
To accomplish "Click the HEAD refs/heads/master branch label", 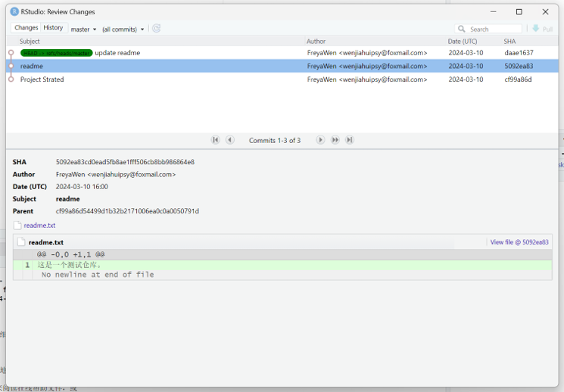I will click(x=57, y=53).
